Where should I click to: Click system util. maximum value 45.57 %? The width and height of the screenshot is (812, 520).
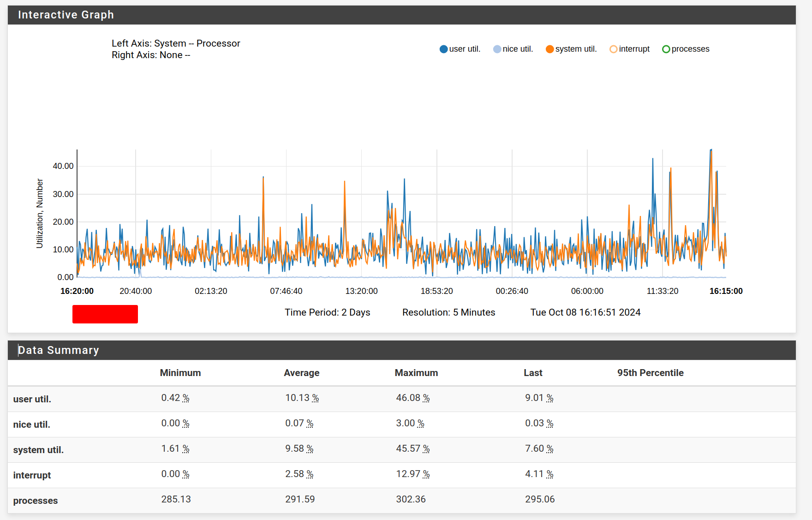coord(413,448)
